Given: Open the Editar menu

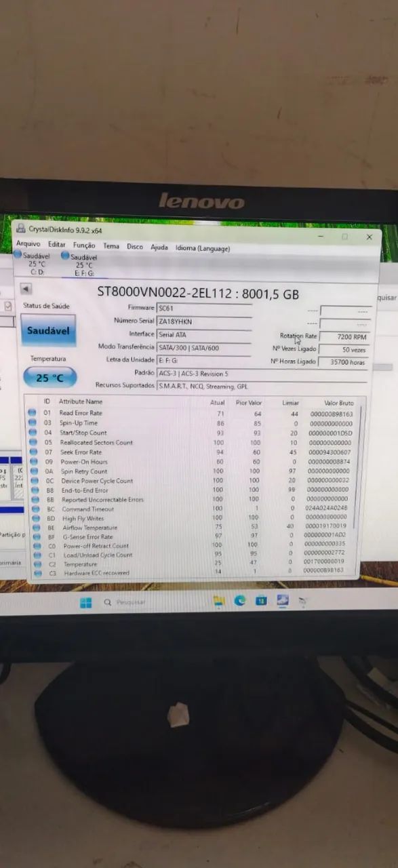Looking at the screenshot, I should pyautogui.click(x=57, y=245).
